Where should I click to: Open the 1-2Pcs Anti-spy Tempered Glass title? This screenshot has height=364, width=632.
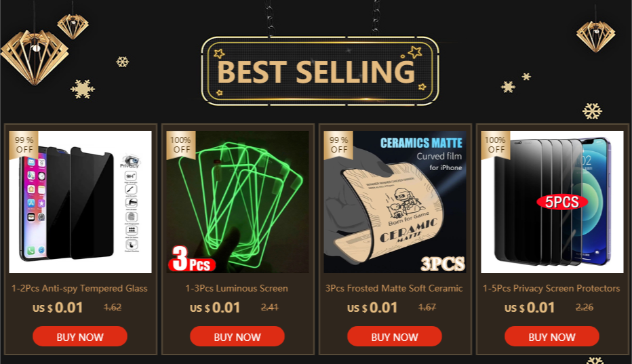79,288
